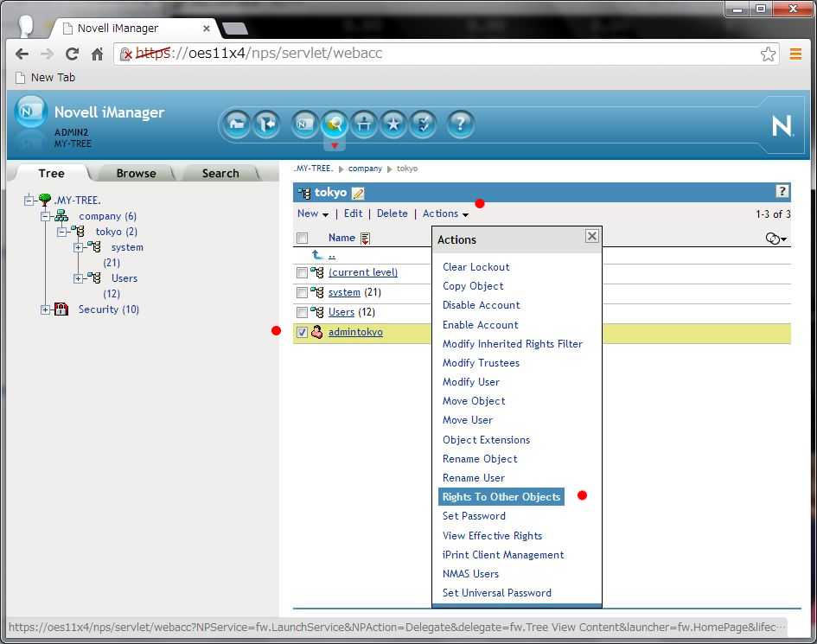
Task: Click the View Objects magnifier icon
Action: click(x=334, y=124)
